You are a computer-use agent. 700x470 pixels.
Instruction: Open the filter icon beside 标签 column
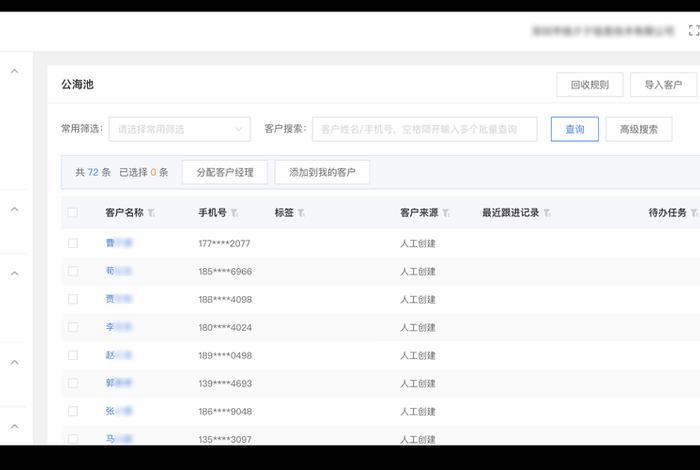click(301, 213)
